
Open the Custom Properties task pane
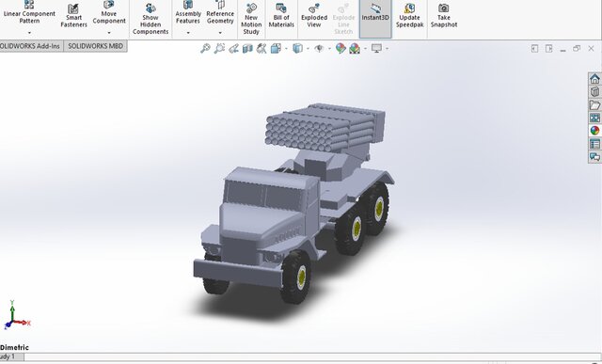(594, 144)
